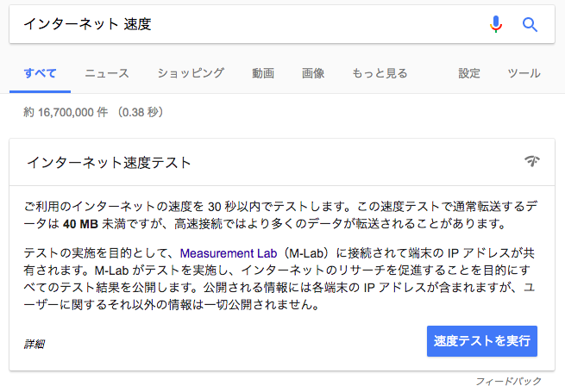Run the test with 速度テストを実行 button
The image size is (565, 392).
[482, 341]
